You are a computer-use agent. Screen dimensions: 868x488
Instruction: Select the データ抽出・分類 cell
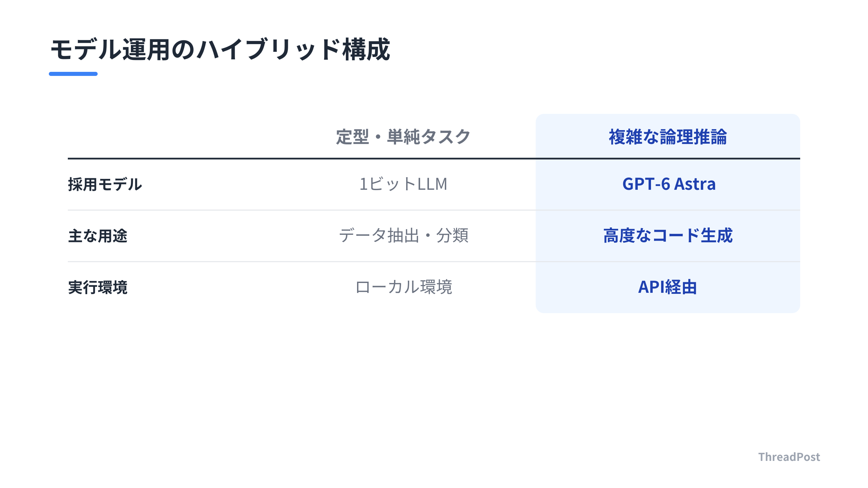coord(403,236)
